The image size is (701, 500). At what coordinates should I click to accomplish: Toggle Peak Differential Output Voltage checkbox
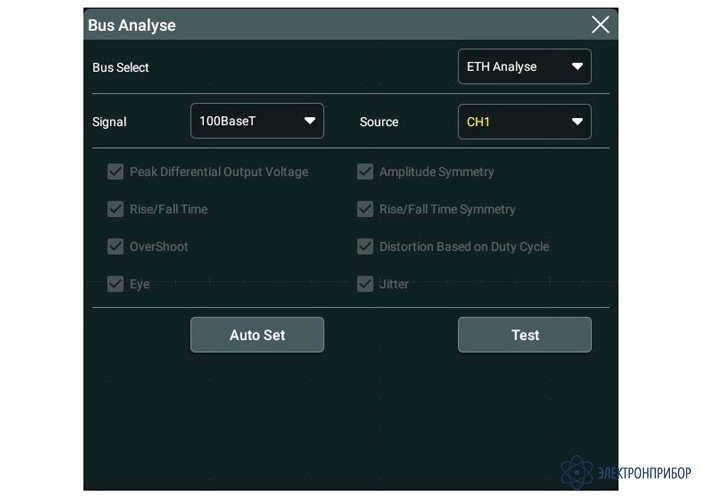(x=115, y=172)
